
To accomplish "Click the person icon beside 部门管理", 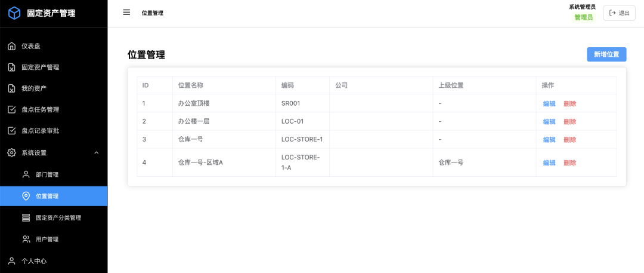I will pos(26,174).
